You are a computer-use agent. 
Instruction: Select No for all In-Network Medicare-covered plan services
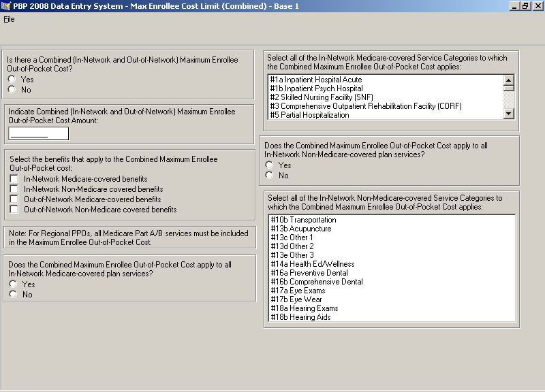pyautogui.click(x=13, y=295)
